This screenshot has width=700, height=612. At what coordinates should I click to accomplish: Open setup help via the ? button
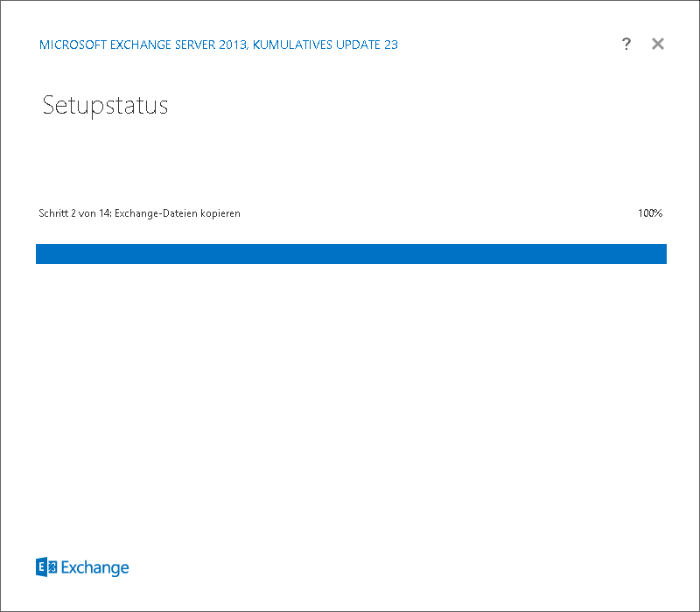pyautogui.click(x=626, y=44)
